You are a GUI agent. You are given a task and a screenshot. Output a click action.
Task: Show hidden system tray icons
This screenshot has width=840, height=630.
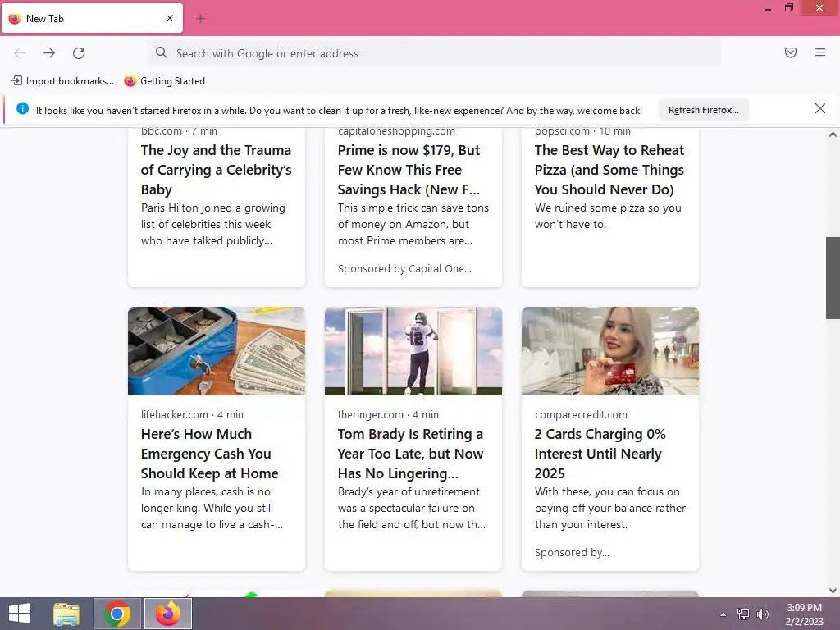pos(724,614)
